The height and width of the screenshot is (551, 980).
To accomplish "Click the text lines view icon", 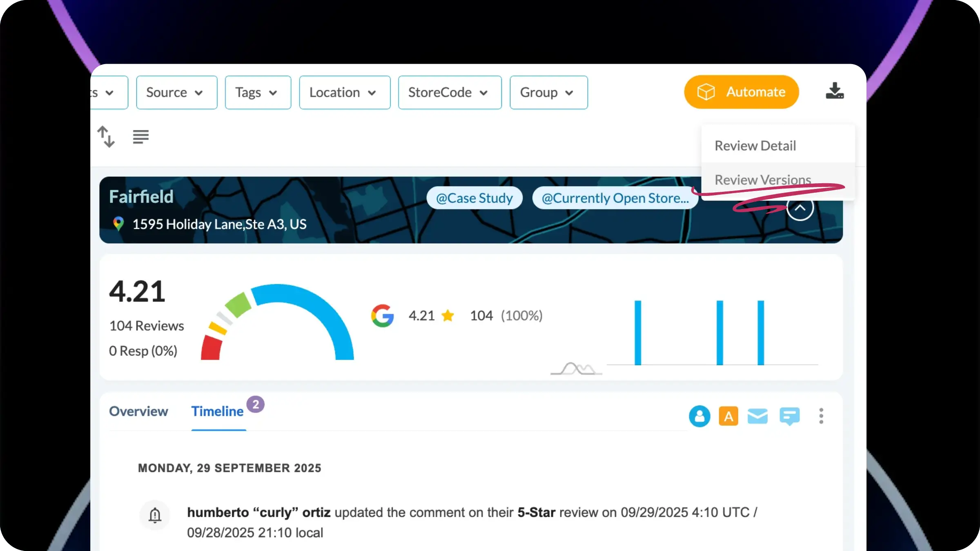I will (x=140, y=137).
